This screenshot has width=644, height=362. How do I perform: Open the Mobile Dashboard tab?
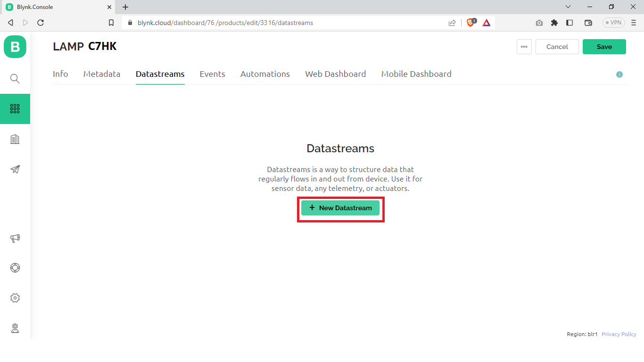coord(416,74)
